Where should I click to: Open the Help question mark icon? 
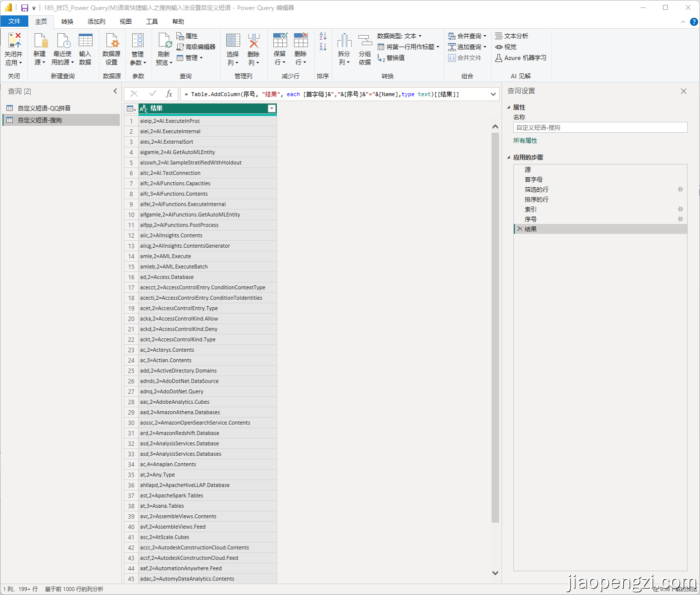694,22
